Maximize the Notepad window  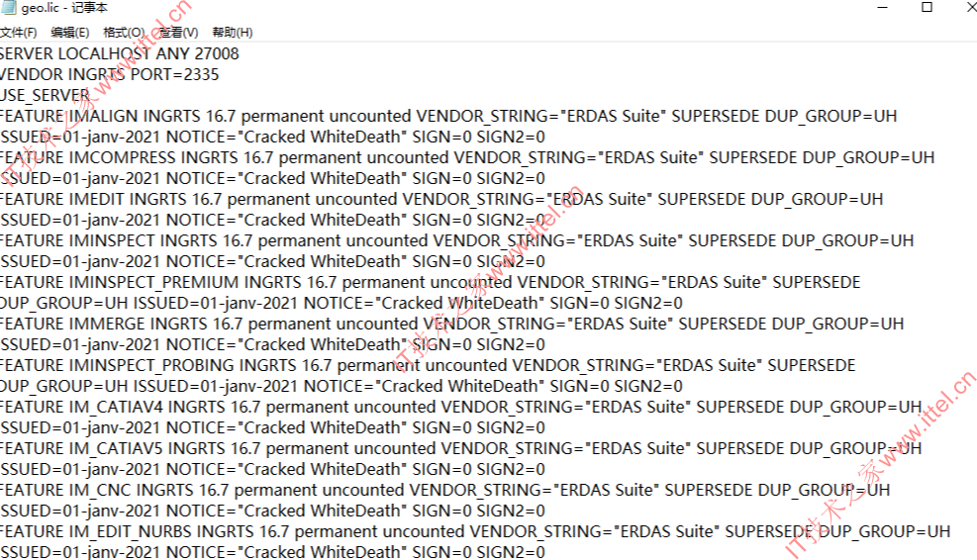click(927, 8)
